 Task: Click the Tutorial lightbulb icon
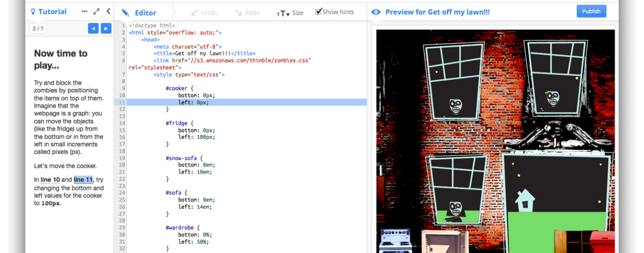[33, 12]
